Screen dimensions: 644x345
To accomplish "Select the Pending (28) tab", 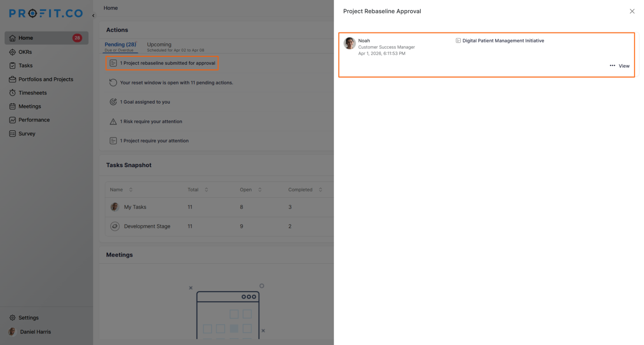I will point(120,44).
